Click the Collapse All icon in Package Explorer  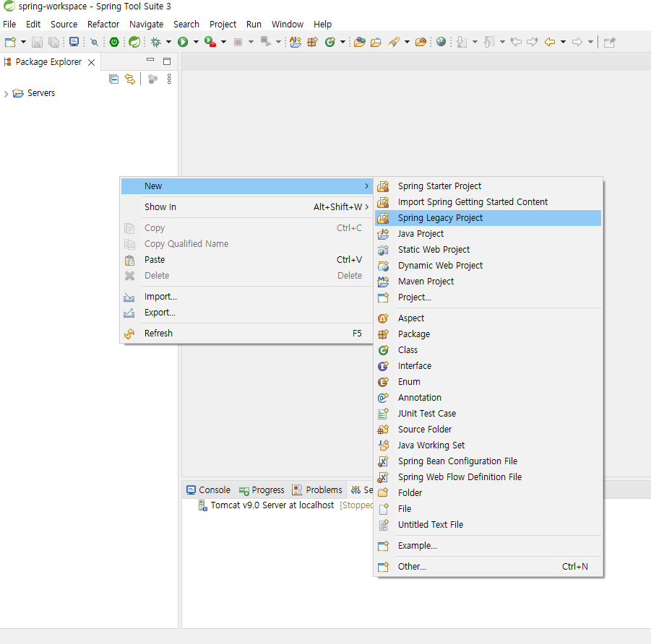coord(113,79)
